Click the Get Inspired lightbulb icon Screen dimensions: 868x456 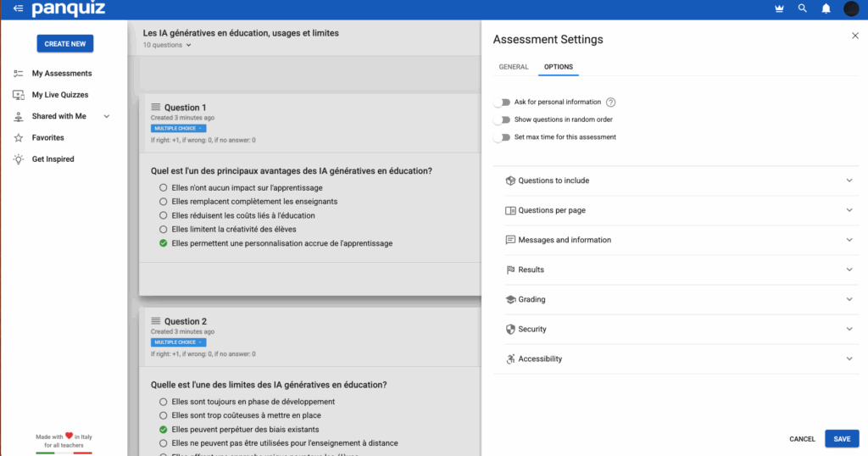pos(18,159)
